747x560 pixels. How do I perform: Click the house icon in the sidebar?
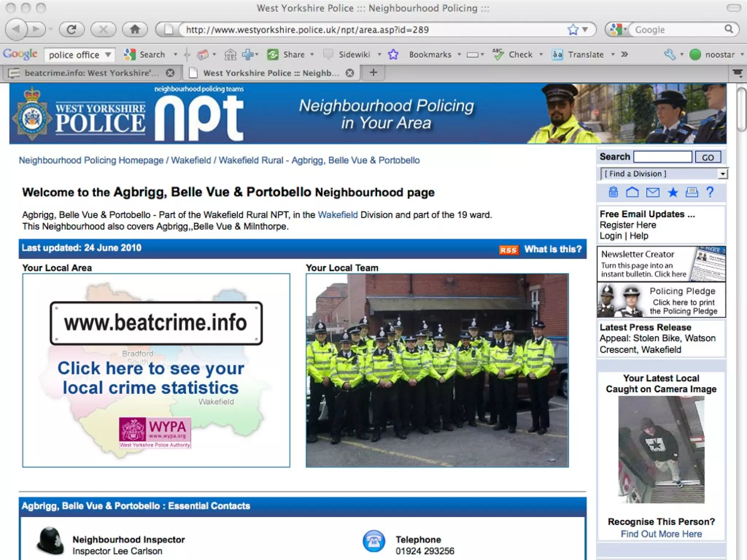point(632,192)
